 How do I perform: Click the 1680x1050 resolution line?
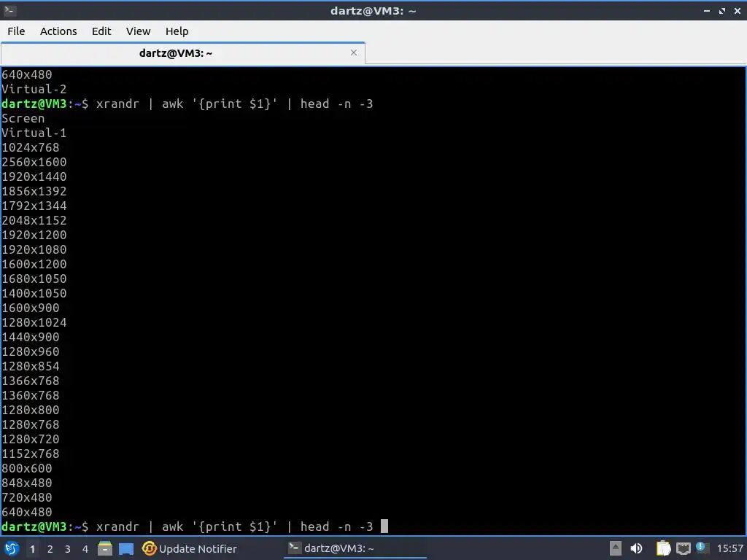coord(34,279)
